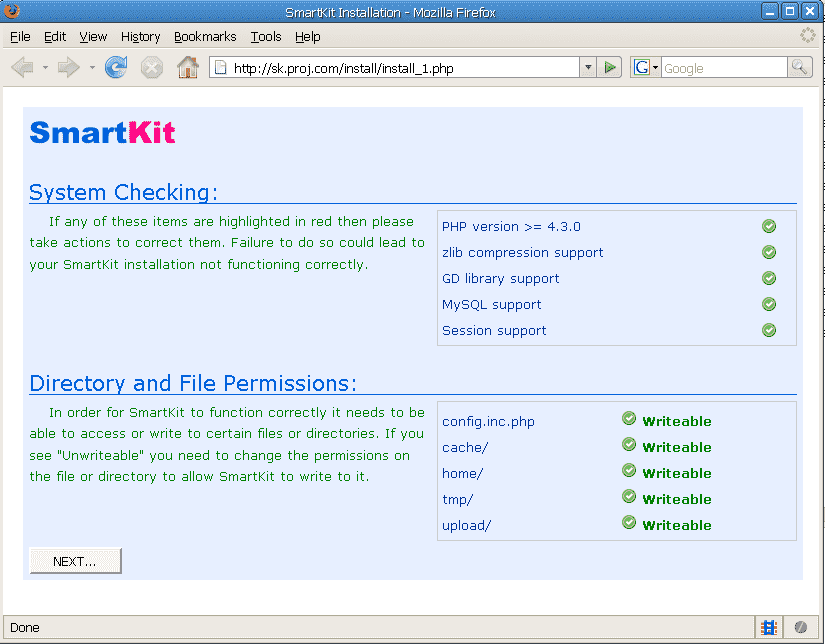Reload the page with the refresh icon
This screenshot has width=825, height=644.
coord(116,67)
